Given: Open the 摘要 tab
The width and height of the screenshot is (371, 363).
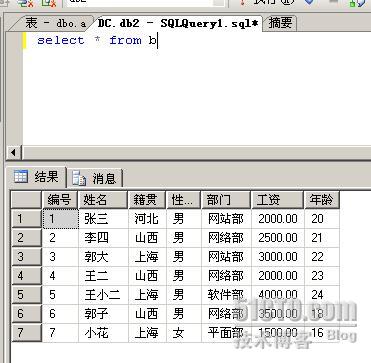Looking at the screenshot, I should point(280,23).
